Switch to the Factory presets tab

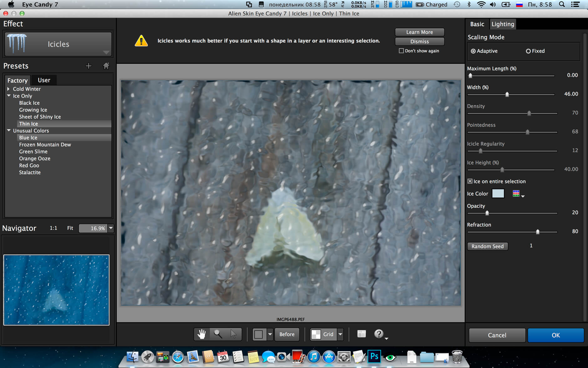18,80
